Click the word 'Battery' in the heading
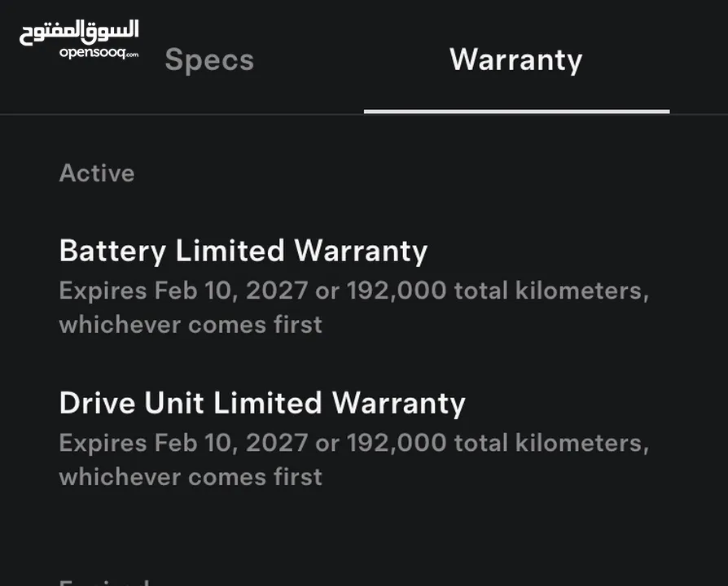728x586 pixels. pos(112,251)
